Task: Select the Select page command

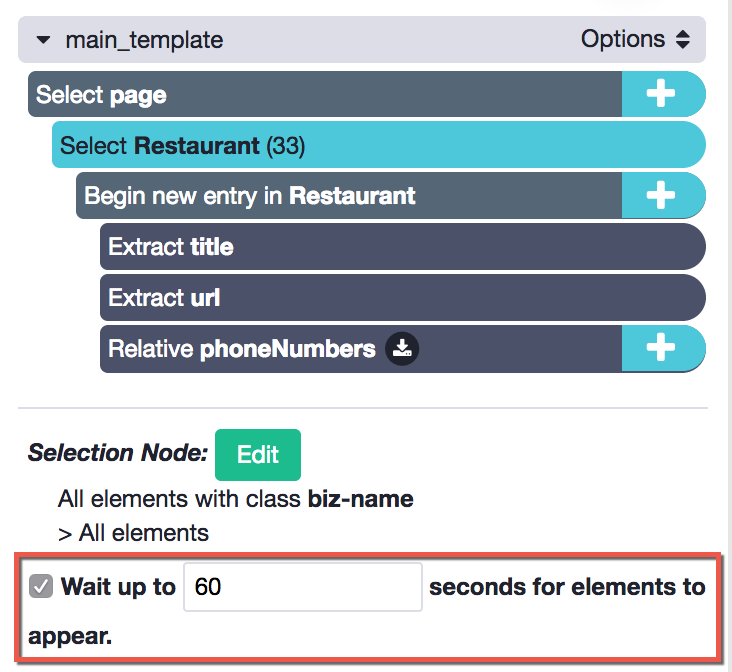Action: click(325, 94)
